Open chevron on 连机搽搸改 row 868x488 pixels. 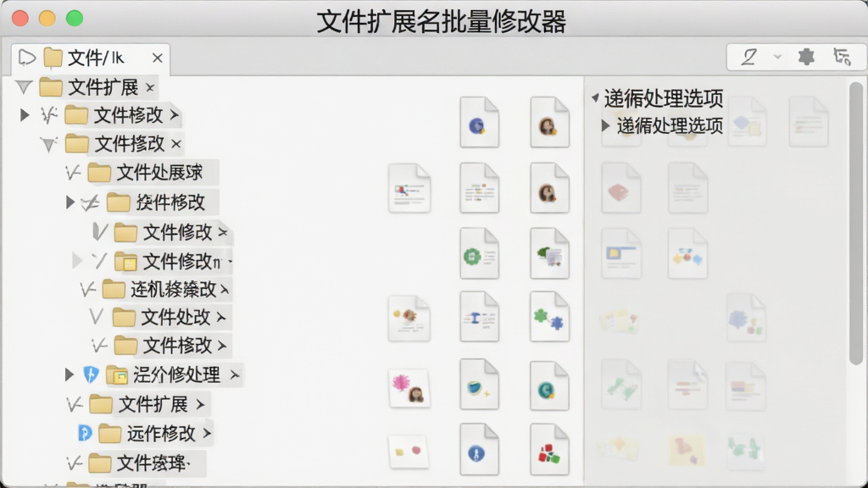224,289
